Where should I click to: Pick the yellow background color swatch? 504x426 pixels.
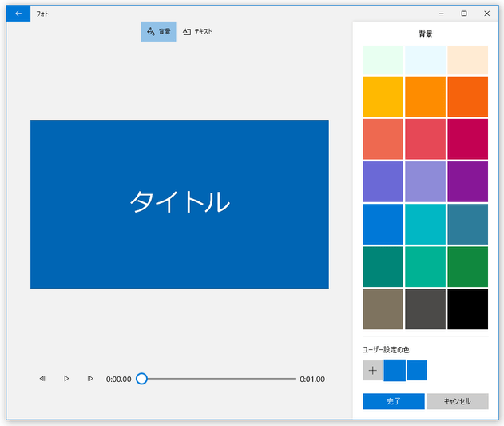tap(383, 97)
